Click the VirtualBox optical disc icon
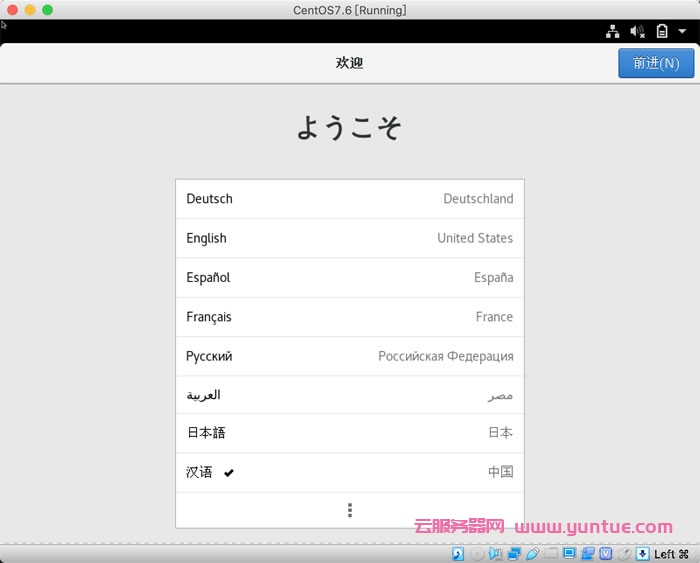The width and height of the screenshot is (700, 563). tap(477, 554)
